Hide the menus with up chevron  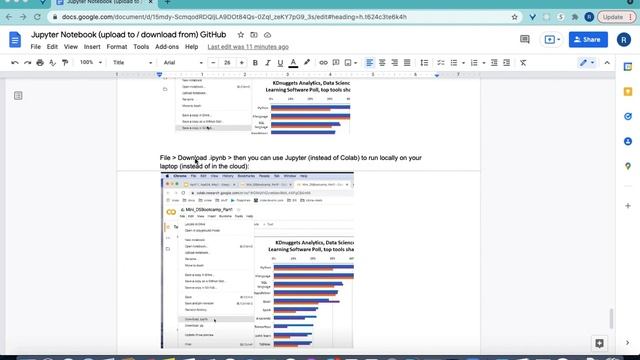(x=607, y=63)
